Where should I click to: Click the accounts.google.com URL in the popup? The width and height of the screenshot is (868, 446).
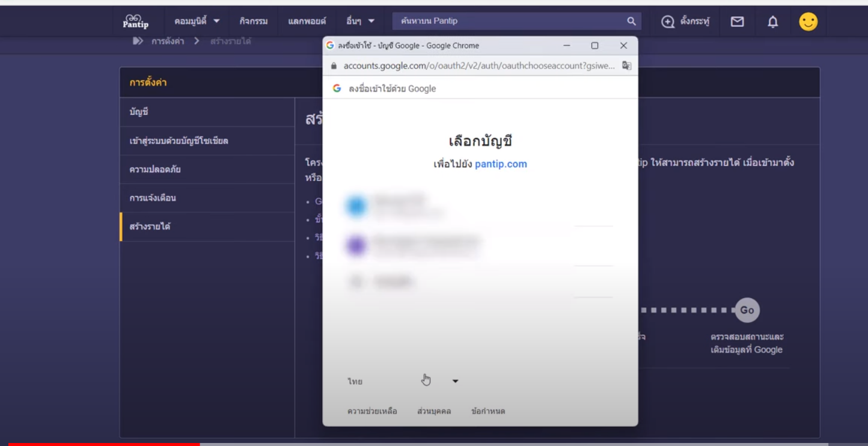point(479,66)
